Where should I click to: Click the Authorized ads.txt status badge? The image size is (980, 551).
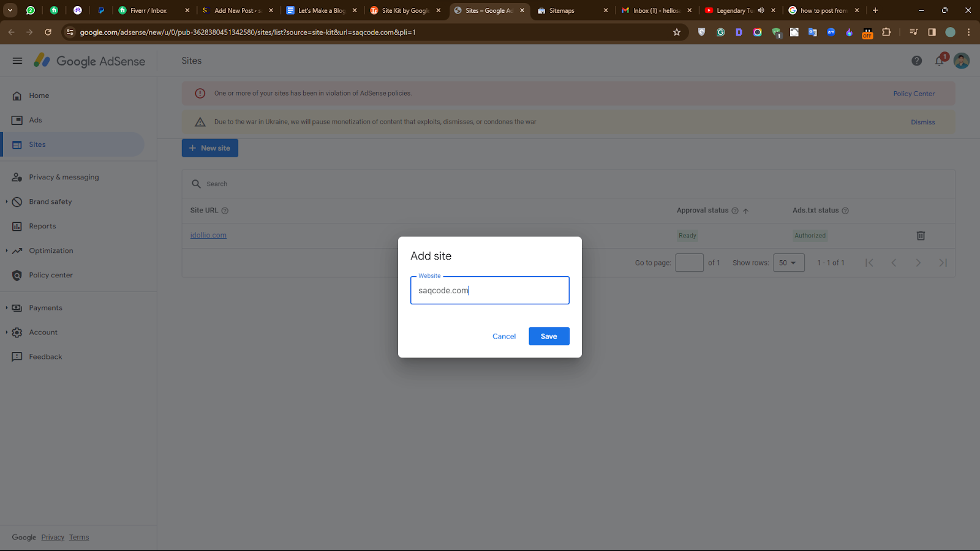(810, 236)
